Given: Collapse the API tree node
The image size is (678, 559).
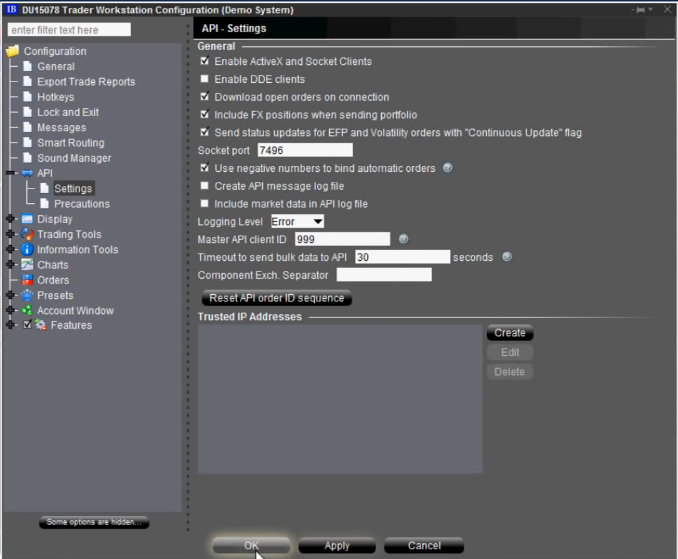Looking at the screenshot, I should coord(10,173).
